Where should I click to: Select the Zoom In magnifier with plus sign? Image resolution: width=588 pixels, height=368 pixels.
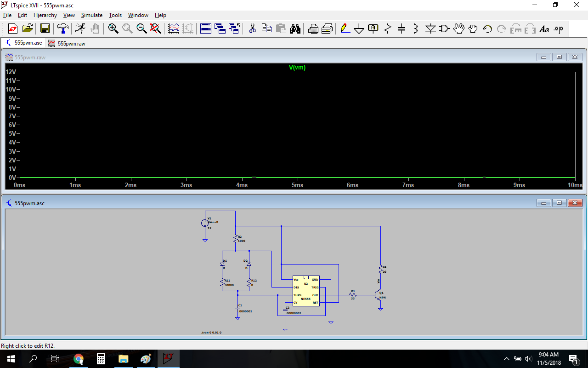(113, 29)
